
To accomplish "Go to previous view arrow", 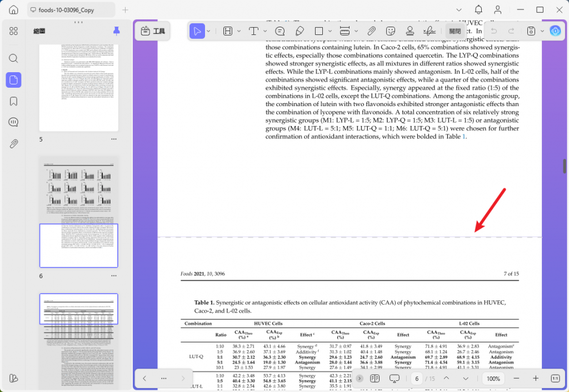I will [144, 379].
